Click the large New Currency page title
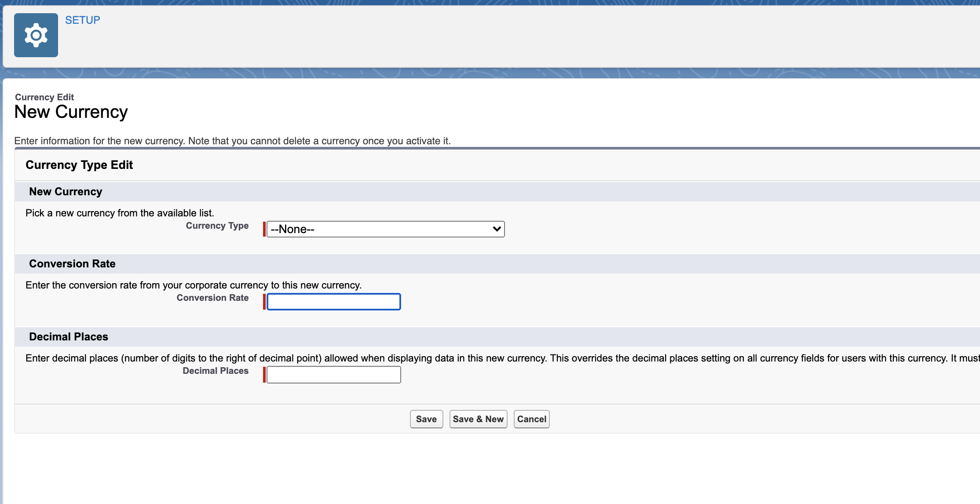The width and height of the screenshot is (980, 504). pos(71,112)
